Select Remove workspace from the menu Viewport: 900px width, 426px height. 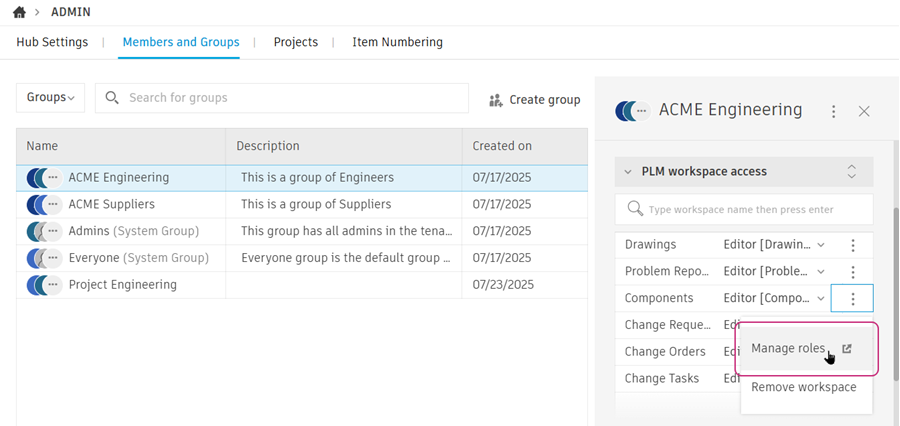[x=803, y=387]
